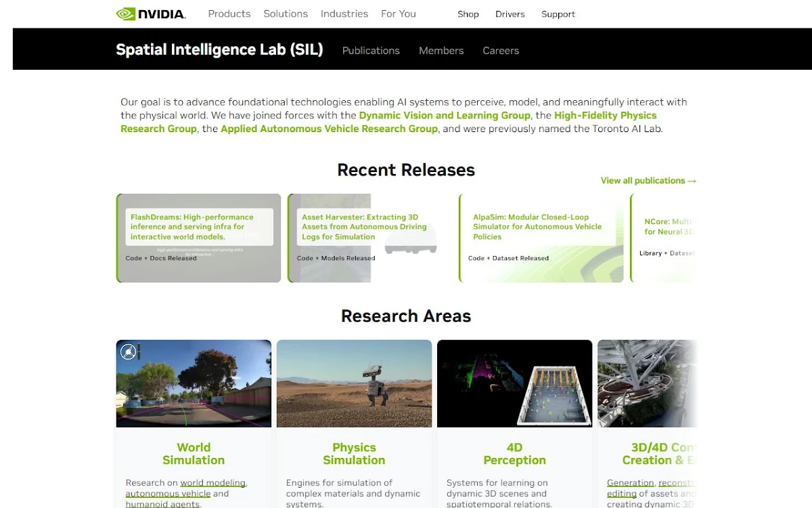Follow the 'world modeling' link

tap(213, 483)
